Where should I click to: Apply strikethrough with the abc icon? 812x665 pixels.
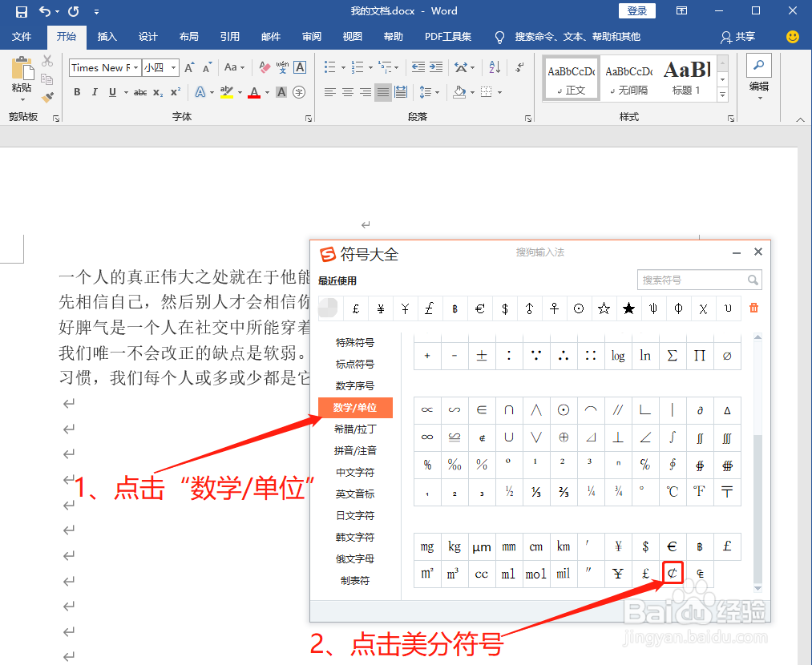click(x=139, y=92)
